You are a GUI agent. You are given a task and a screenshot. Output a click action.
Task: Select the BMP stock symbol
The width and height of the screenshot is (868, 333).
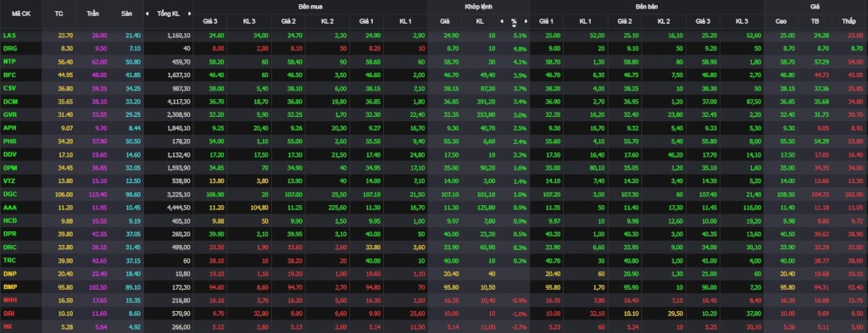point(9,286)
